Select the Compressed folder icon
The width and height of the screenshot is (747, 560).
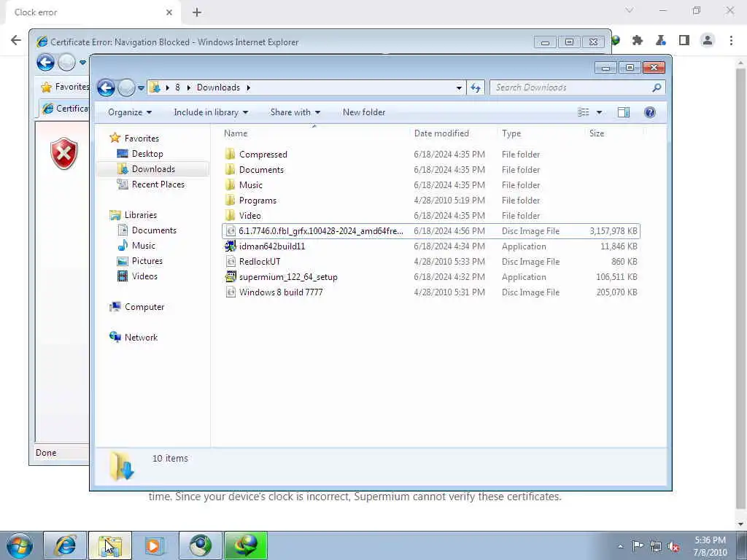[231, 155]
